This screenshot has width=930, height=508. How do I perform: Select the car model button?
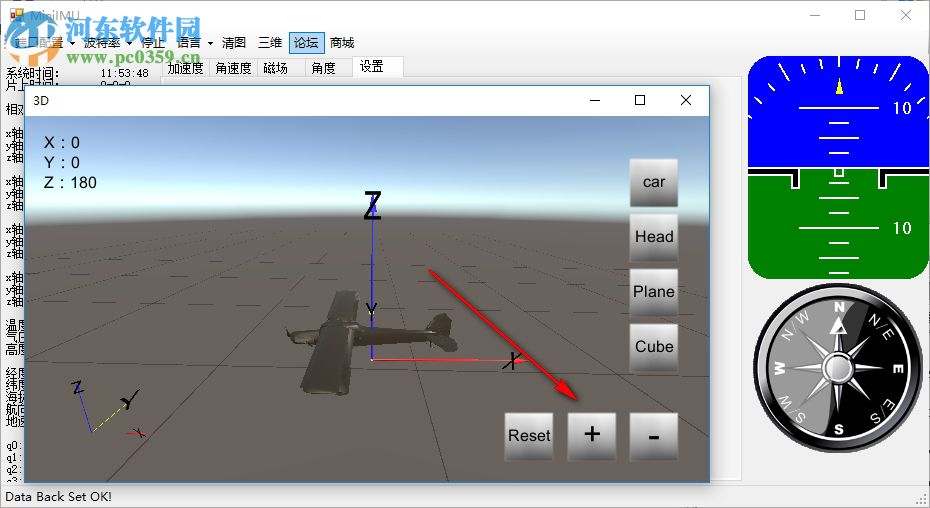(x=654, y=182)
